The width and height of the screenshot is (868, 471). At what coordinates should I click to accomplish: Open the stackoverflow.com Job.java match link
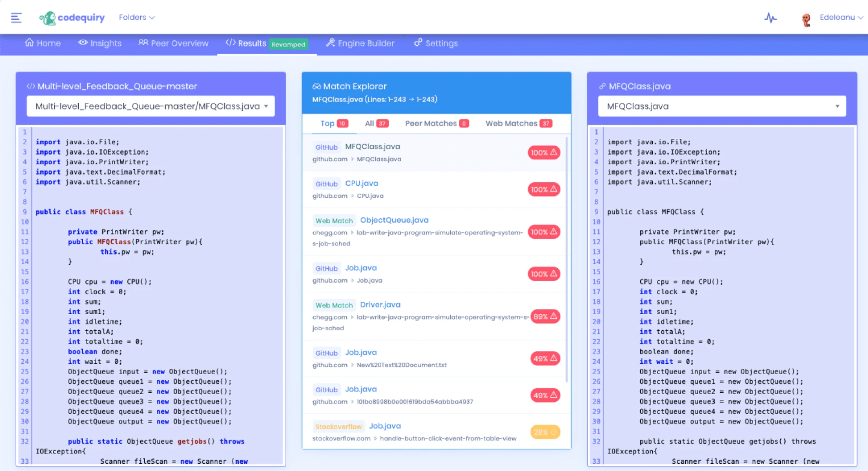point(385,426)
